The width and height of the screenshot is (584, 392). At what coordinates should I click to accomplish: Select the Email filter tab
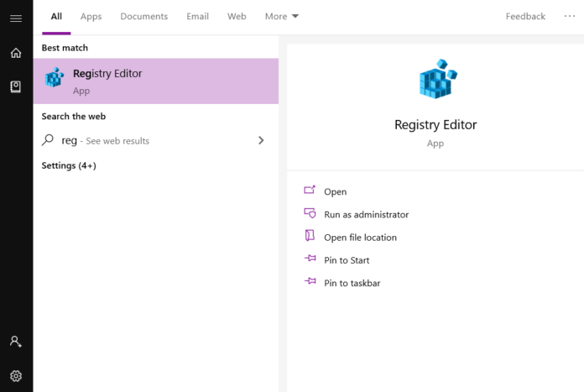197,17
